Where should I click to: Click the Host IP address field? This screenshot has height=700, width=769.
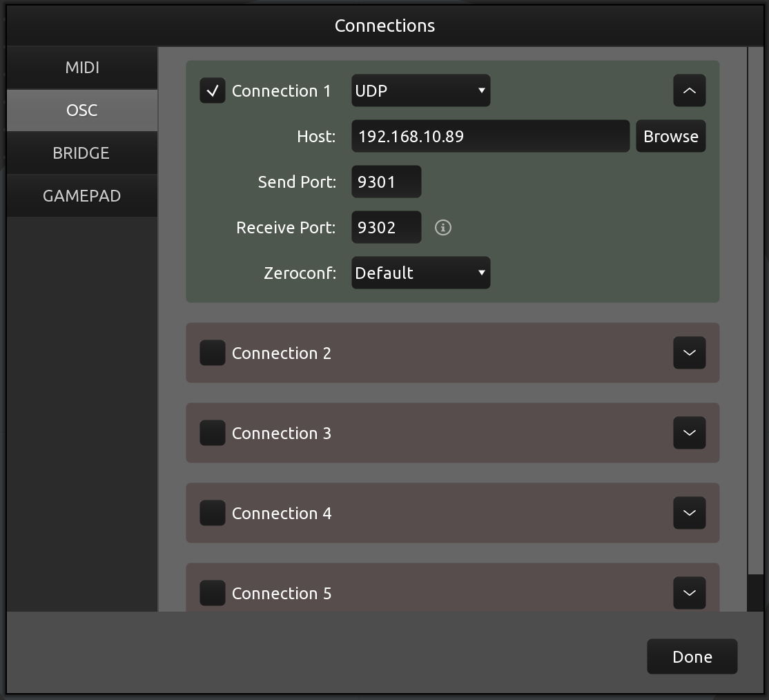pos(490,136)
